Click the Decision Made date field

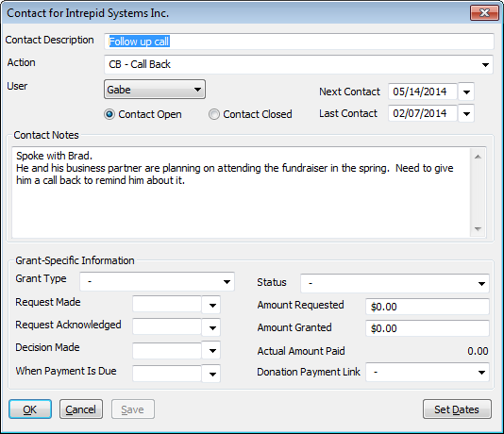167,350
